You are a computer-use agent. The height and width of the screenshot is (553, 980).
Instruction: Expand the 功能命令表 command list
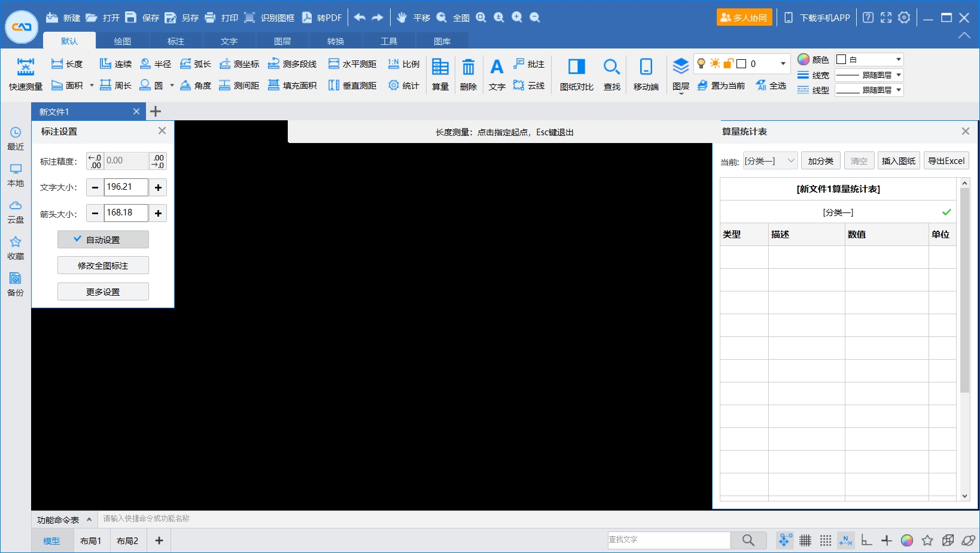[64, 519]
